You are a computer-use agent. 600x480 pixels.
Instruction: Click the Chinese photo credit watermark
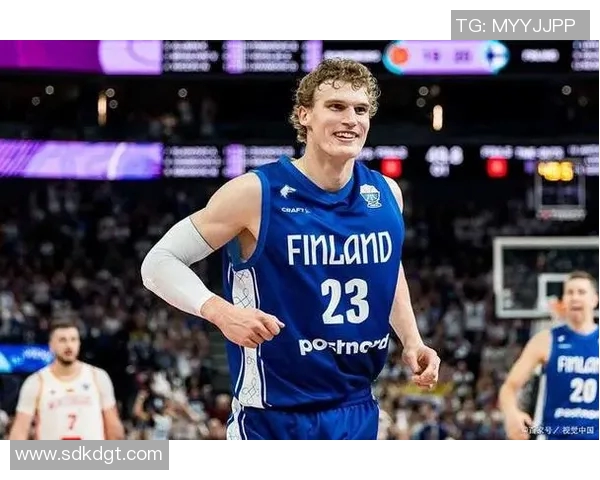(561, 430)
